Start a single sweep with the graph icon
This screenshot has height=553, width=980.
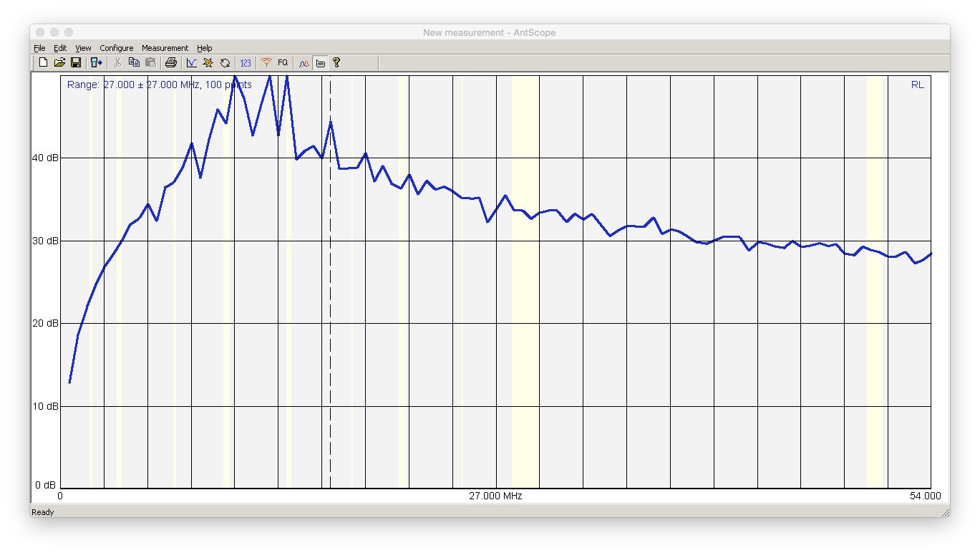191,63
